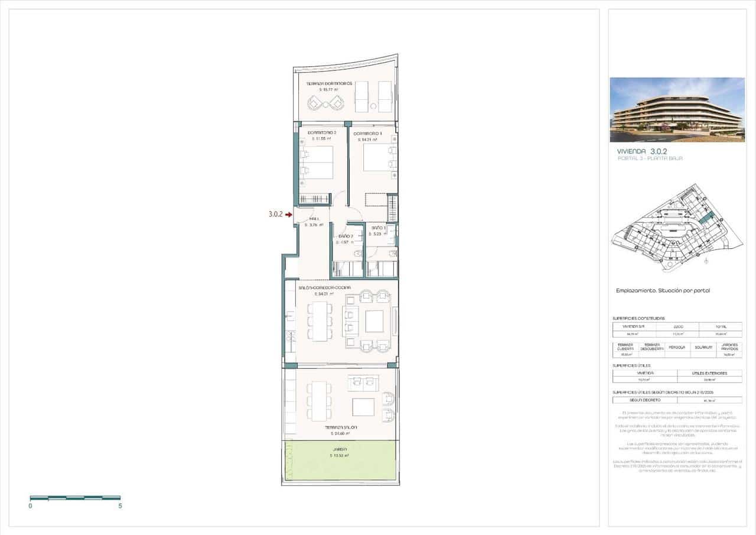Click the 'VIVIENDA S/A' table header
Screen dimensions: 756x535
[x=634, y=326]
